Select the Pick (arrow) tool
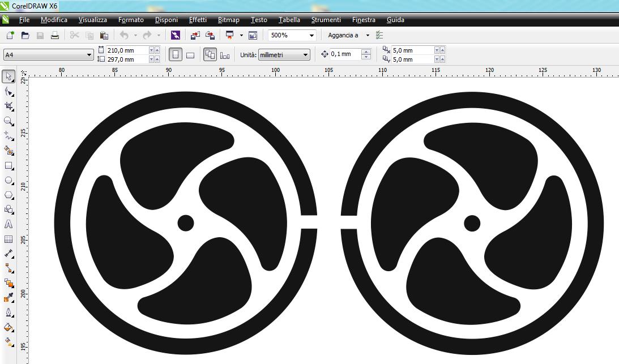619x364 pixels. (8, 76)
